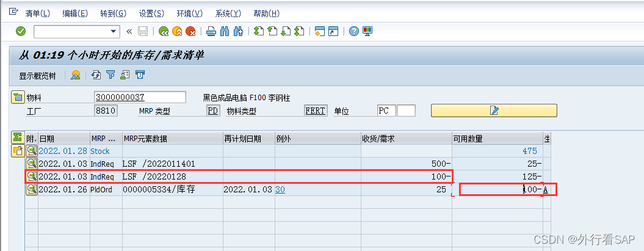Open the 编辑(E) menu

click(x=75, y=13)
